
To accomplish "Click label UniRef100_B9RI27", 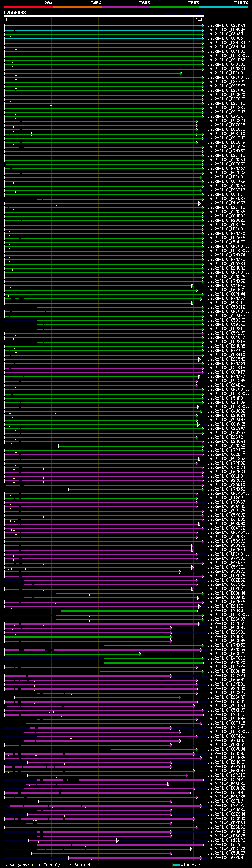I will point(226,805).
